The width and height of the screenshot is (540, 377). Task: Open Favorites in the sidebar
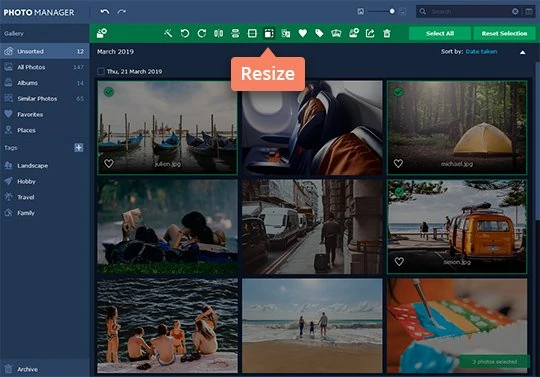[44, 114]
